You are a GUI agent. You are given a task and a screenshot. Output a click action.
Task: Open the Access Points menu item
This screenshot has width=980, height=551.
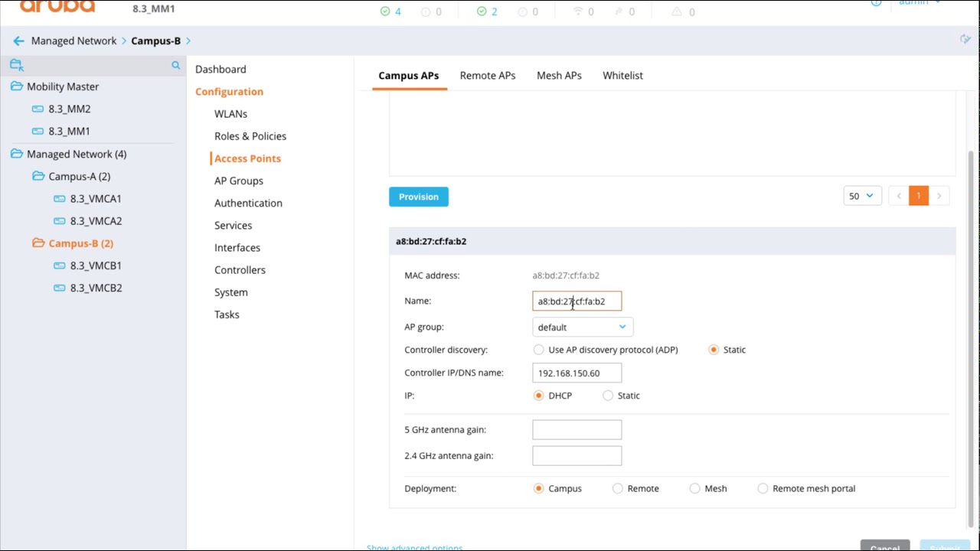point(247,158)
